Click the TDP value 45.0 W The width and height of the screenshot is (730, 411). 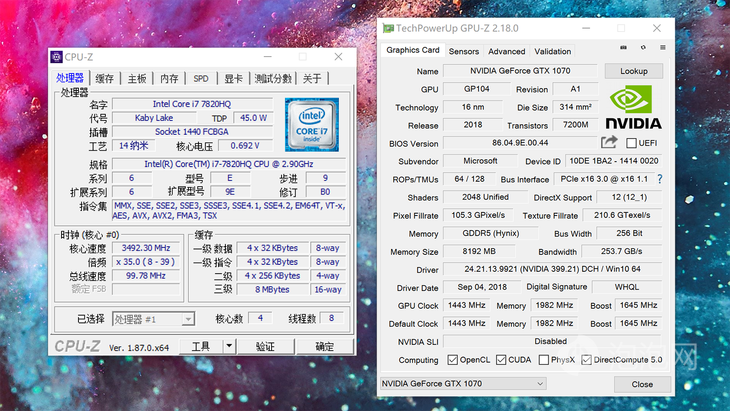(x=253, y=118)
